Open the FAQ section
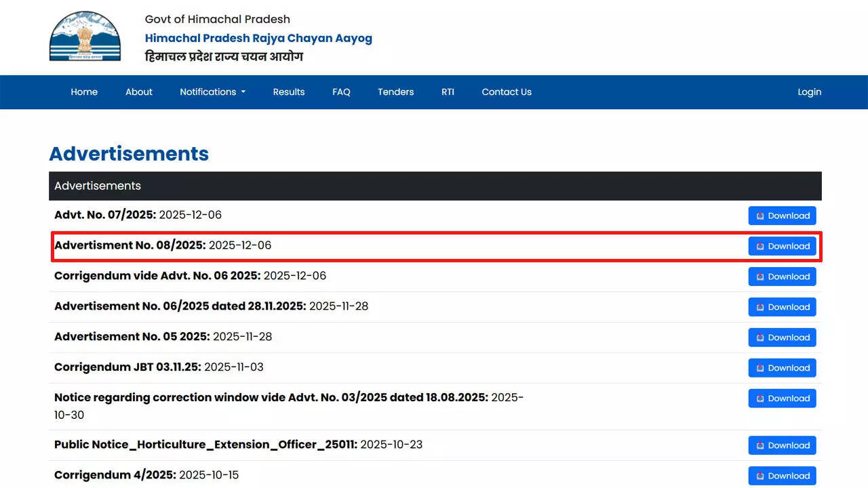868x488 pixels. pyautogui.click(x=341, y=92)
